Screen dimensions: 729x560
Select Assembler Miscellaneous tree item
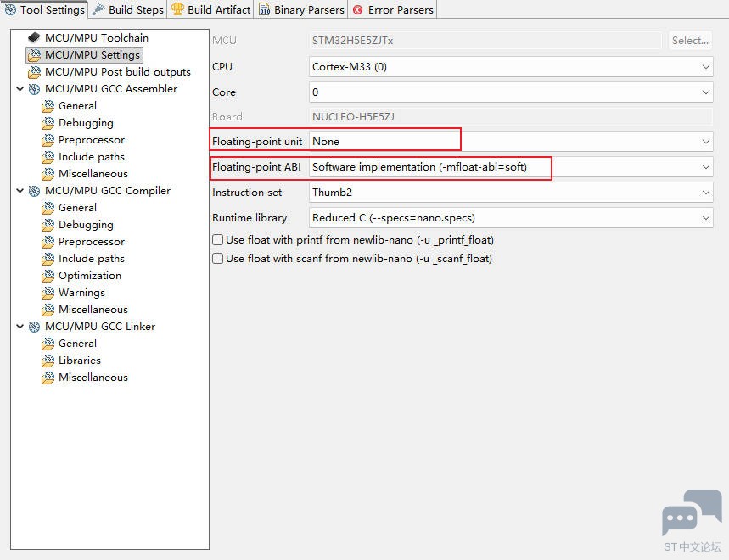pos(93,174)
